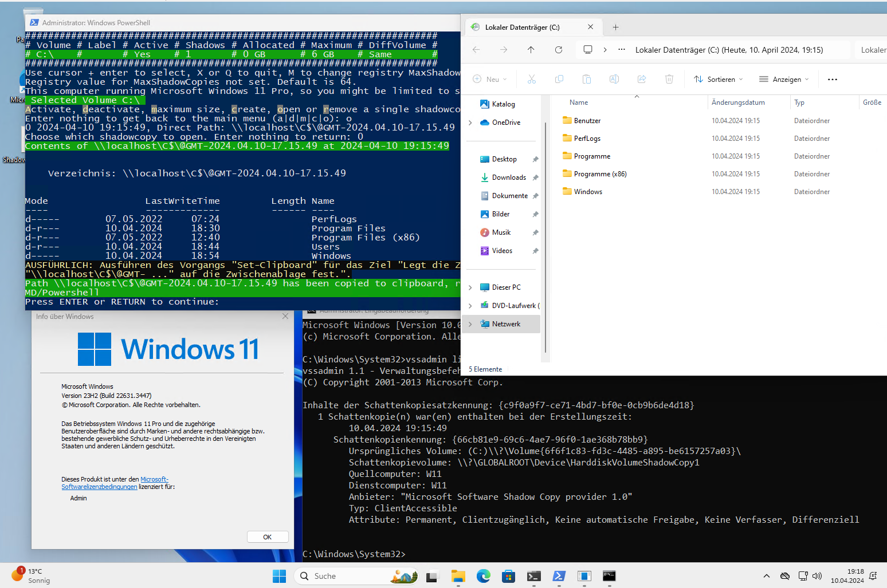
Task: Add a new Explorer tab
Action: coord(615,27)
